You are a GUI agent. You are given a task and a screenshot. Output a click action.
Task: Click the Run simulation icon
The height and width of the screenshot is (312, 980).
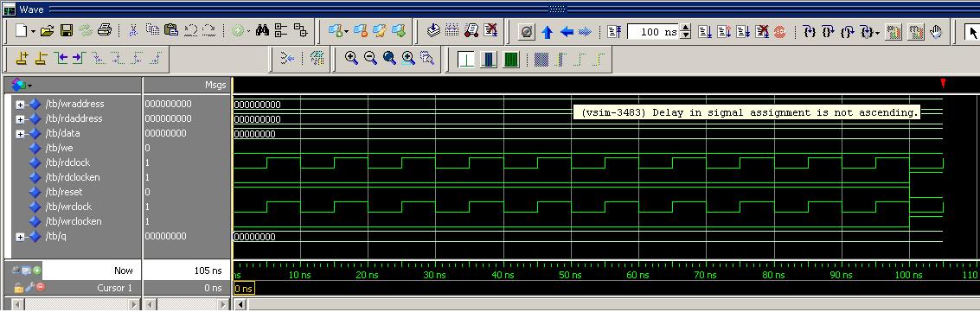(x=705, y=31)
